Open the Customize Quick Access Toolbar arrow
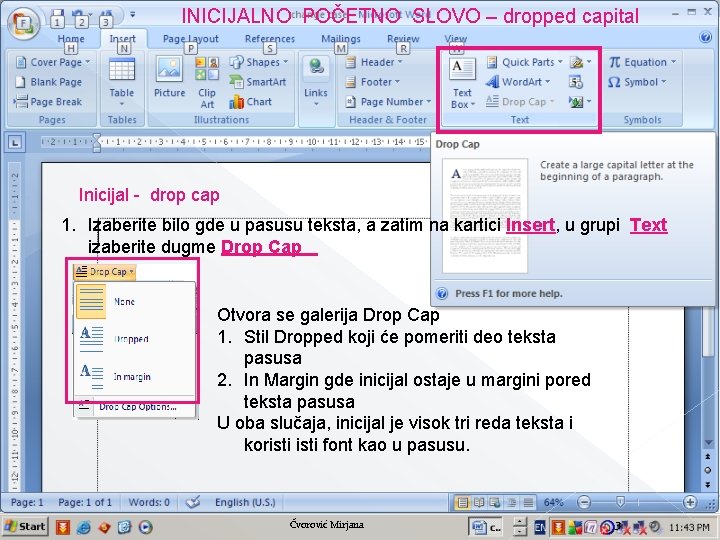This screenshot has height=540, width=720. tap(132, 15)
